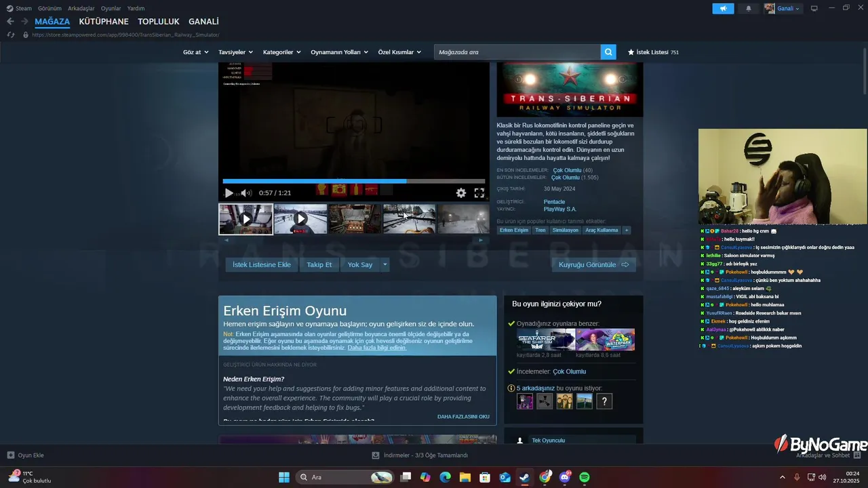This screenshot has height=488, width=868.
Task: Open the downloads icon in the bottom bar
Action: coord(376,455)
